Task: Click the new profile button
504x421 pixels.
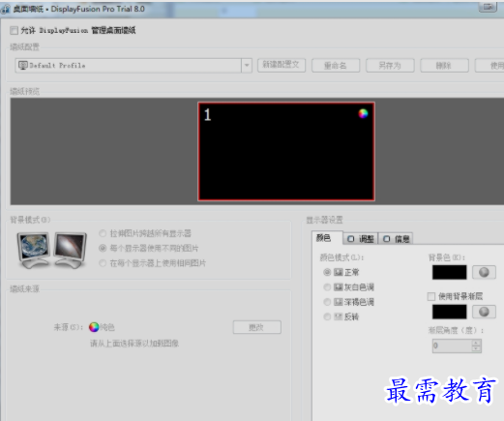Action: pos(282,65)
